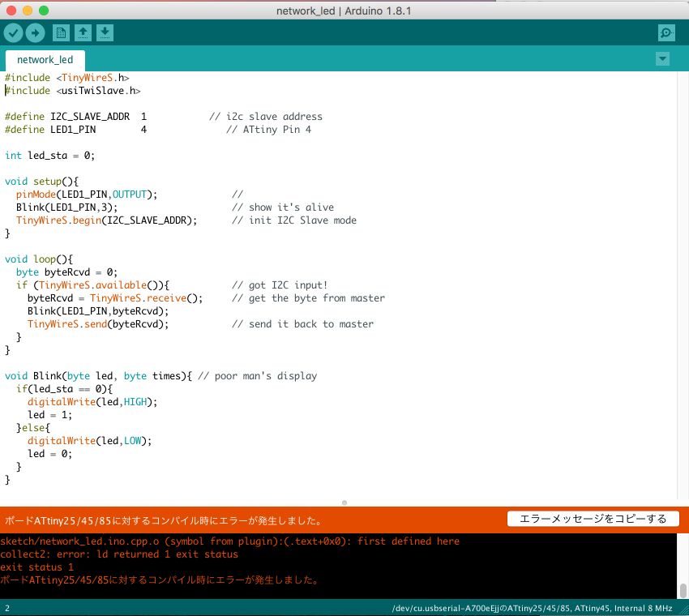Screen dimensions: 689x616
Task: Click 'digitalWrite(led,HIGH);' line
Action: point(92,402)
